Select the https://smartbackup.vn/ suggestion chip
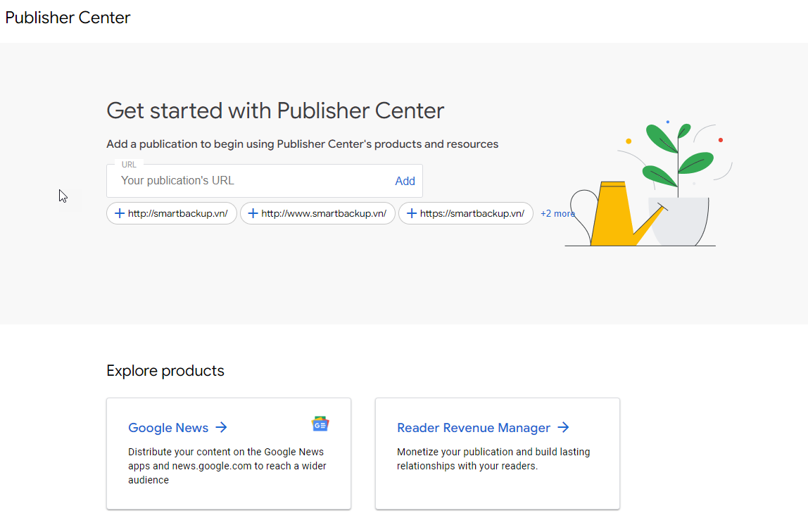The width and height of the screenshot is (808, 532). 465,213
